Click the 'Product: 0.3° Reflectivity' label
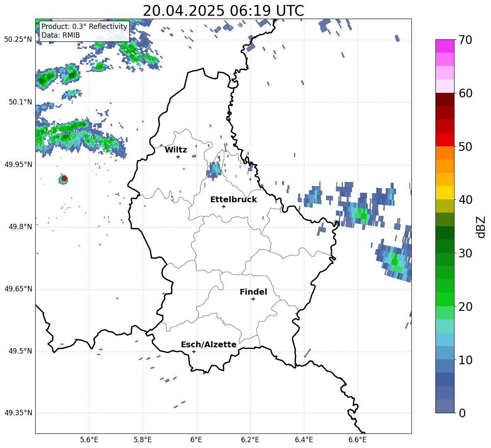This screenshot has height=448, width=491. click(x=84, y=26)
